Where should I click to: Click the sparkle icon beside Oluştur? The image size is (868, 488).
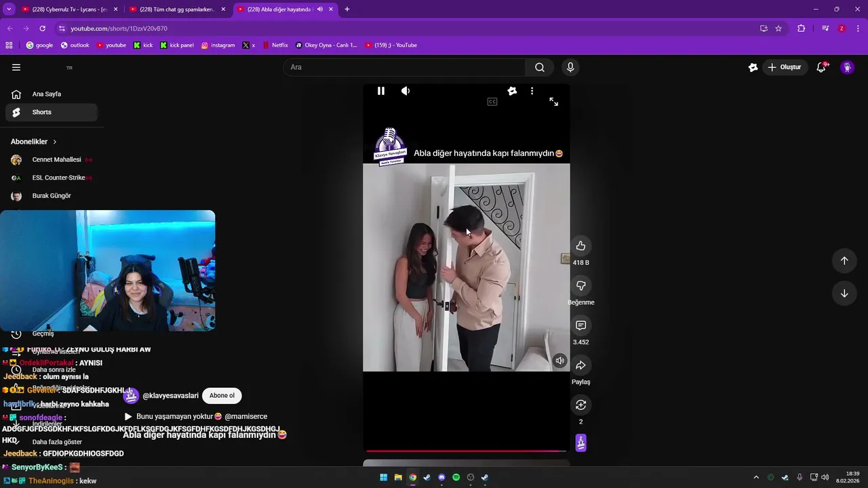pos(753,67)
